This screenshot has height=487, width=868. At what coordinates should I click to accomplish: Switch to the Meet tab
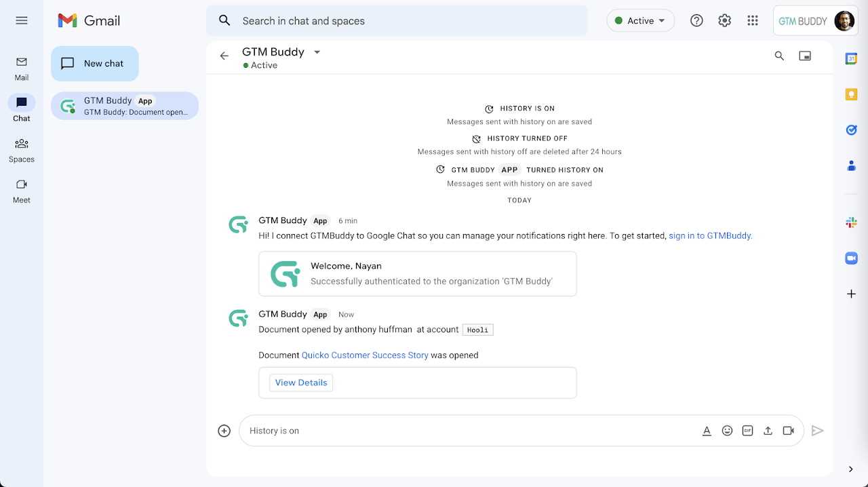22,191
